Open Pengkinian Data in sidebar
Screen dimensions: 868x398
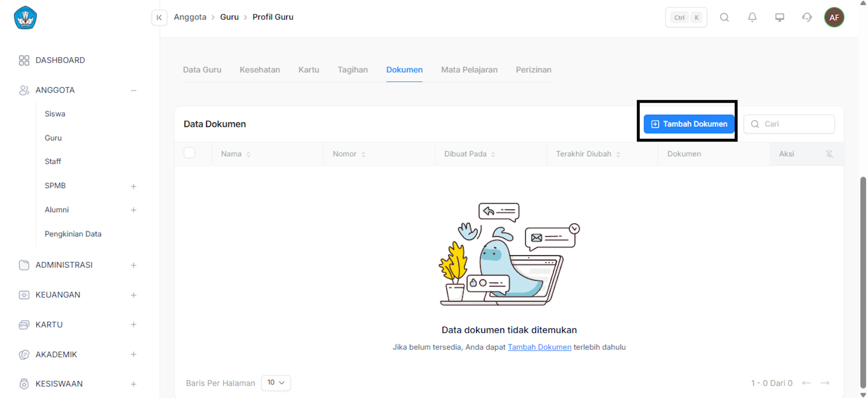[x=73, y=234]
